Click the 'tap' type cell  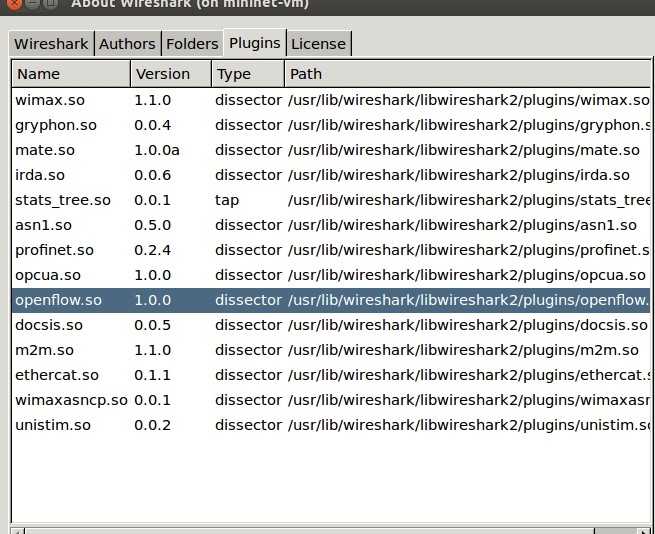227,201
